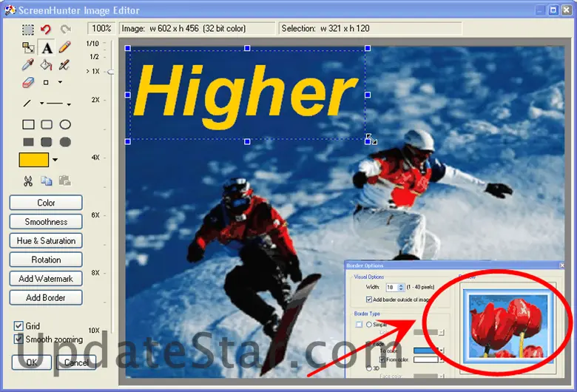Open the Line tool type dropdown arrow
This screenshot has height=392, width=577.
coord(41,104)
